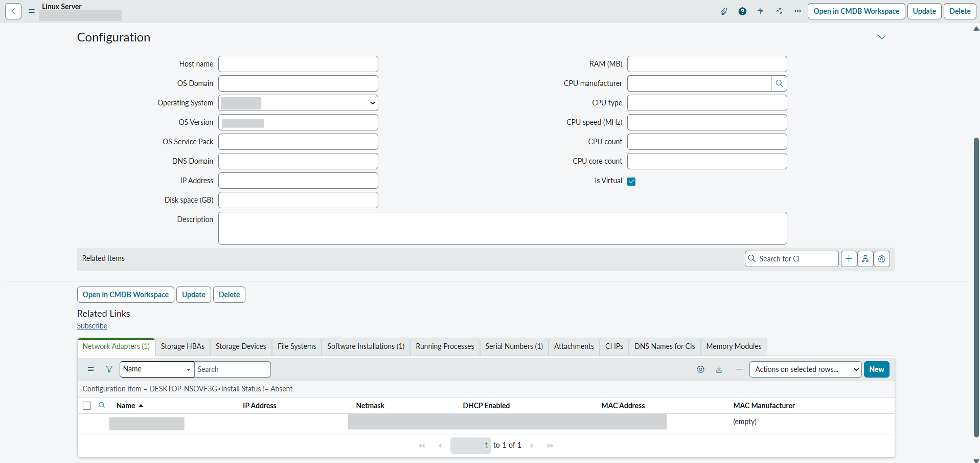Open form personalization sliders icon
Viewport: 980px width, 463px height.
[779, 11]
